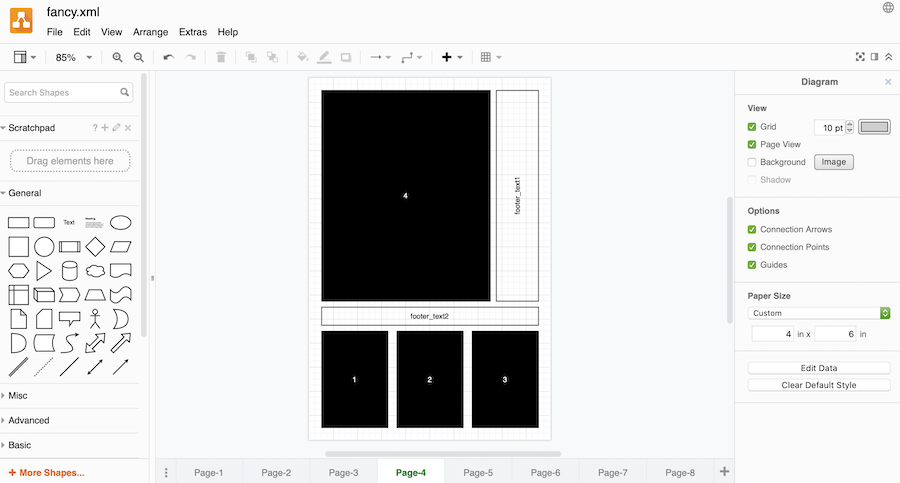Click the Scratchpad help question mark

95,127
